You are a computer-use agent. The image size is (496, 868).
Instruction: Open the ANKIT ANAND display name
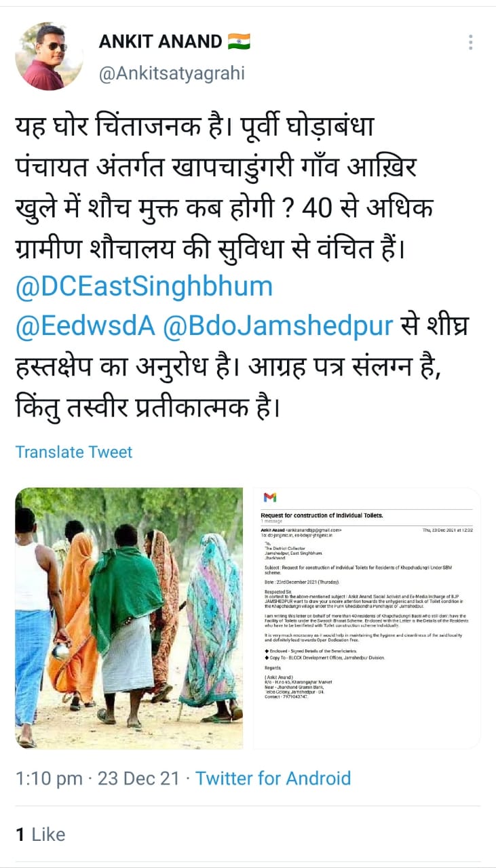point(161,41)
